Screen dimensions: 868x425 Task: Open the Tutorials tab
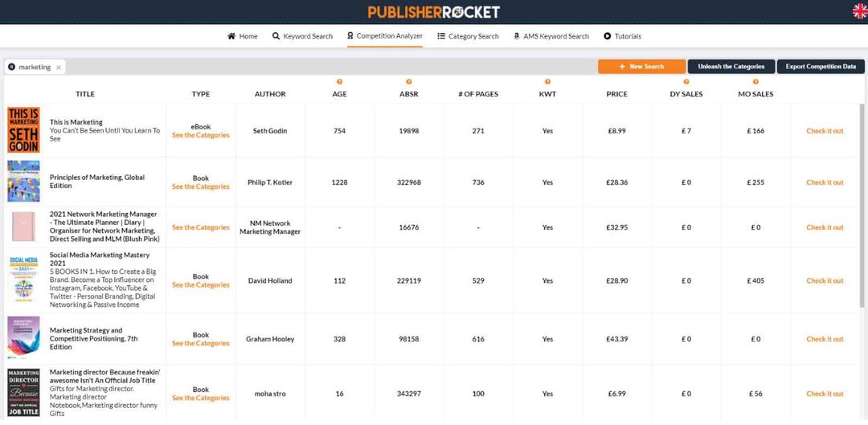[x=622, y=36]
